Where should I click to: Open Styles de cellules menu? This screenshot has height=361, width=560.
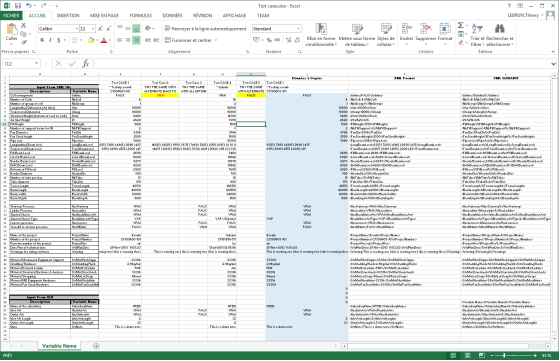point(386,35)
